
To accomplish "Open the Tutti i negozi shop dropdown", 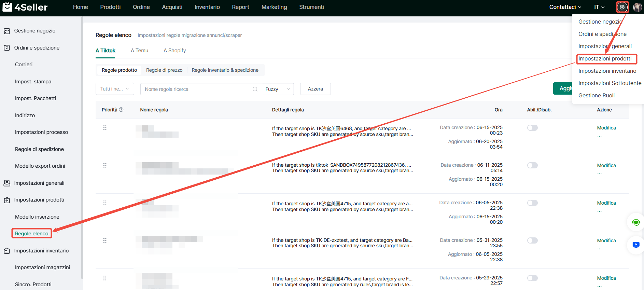I will click(x=115, y=89).
